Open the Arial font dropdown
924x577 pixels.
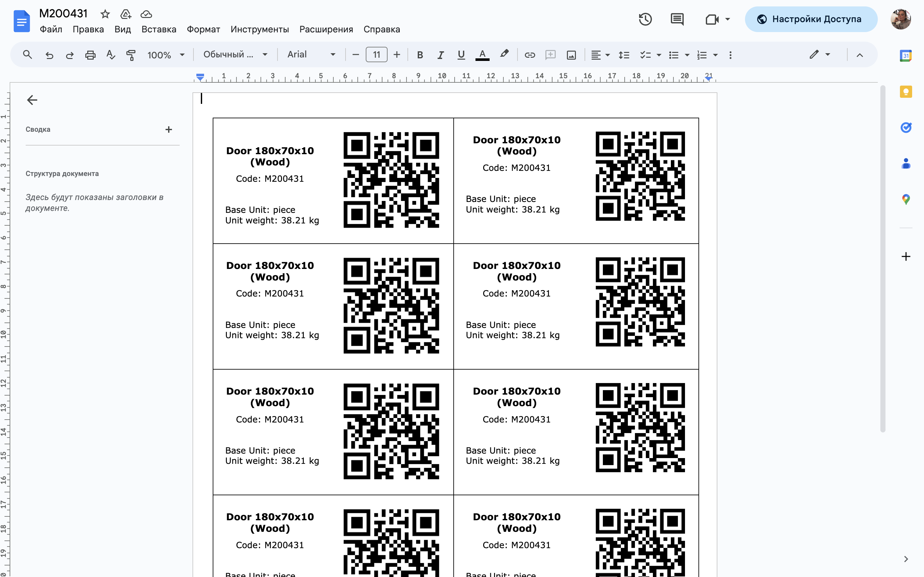click(311, 54)
